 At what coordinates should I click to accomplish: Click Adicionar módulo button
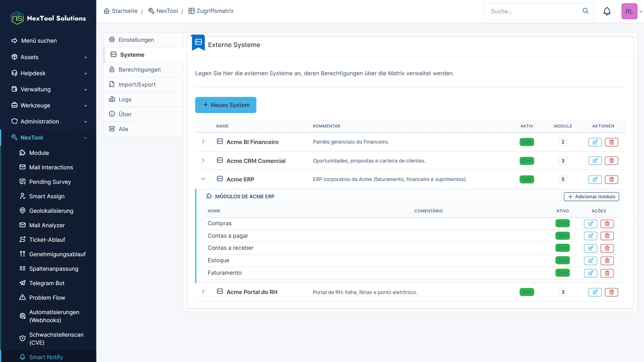click(x=591, y=197)
